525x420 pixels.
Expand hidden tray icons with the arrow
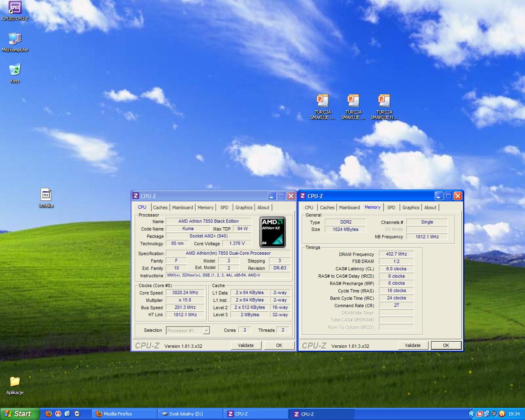(x=472, y=414)
